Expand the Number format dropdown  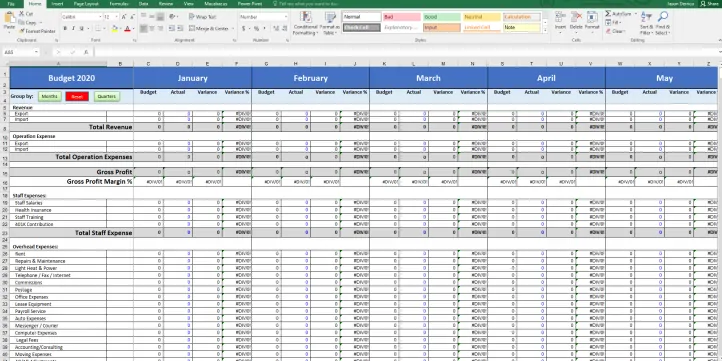pos(285,17)
